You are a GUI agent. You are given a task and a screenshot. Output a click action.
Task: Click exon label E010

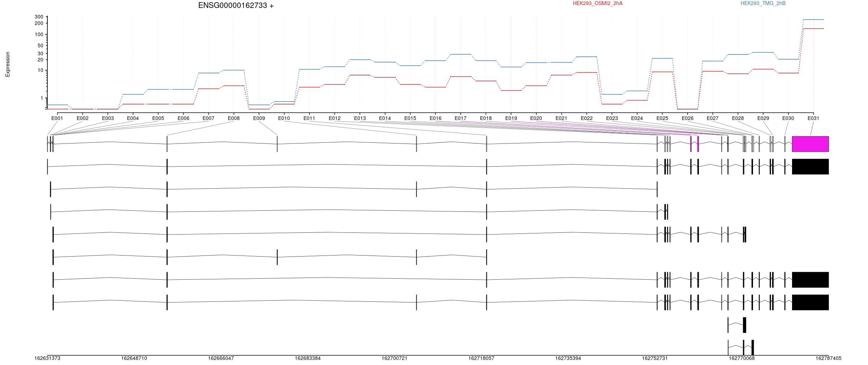284,118
